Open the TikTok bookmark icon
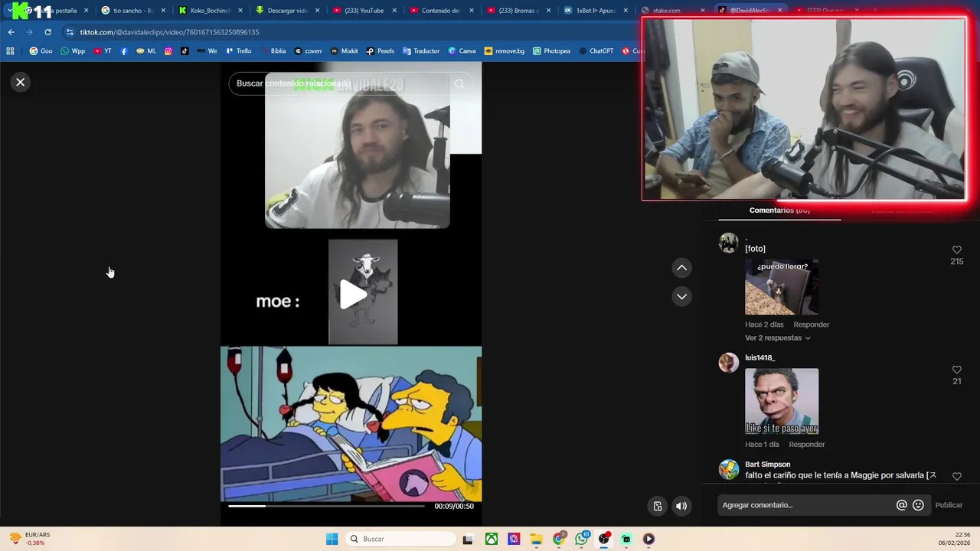 185,51
